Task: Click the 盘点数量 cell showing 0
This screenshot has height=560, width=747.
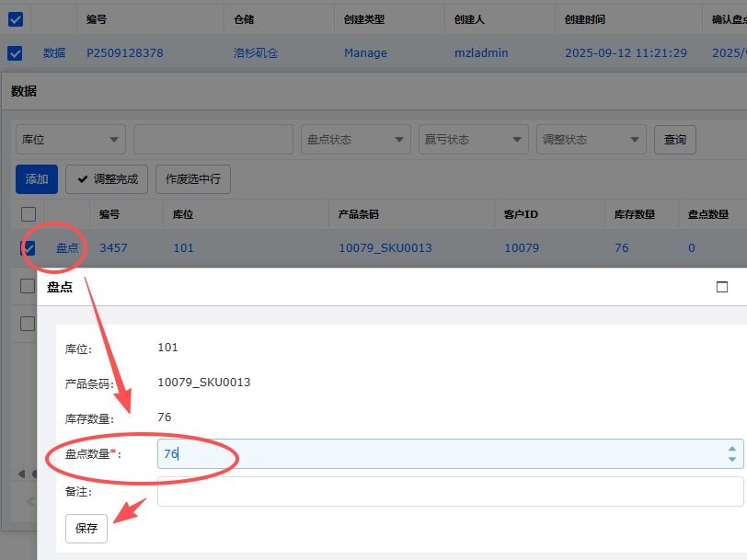Action: click(x=691, y=247)
